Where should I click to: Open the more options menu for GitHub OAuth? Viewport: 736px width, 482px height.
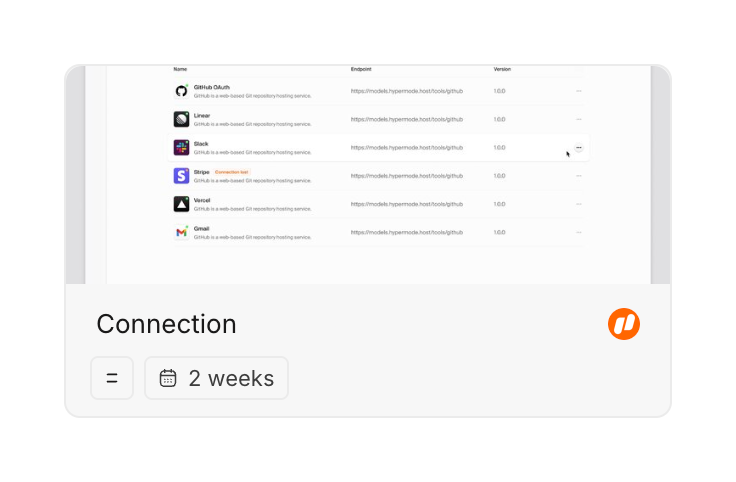coord(578,91)
